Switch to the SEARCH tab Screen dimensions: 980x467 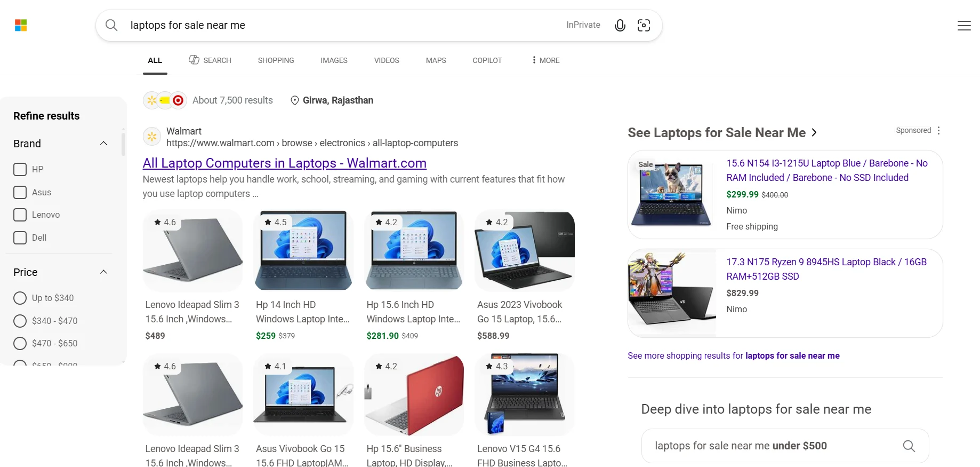(x=210, y=60)
